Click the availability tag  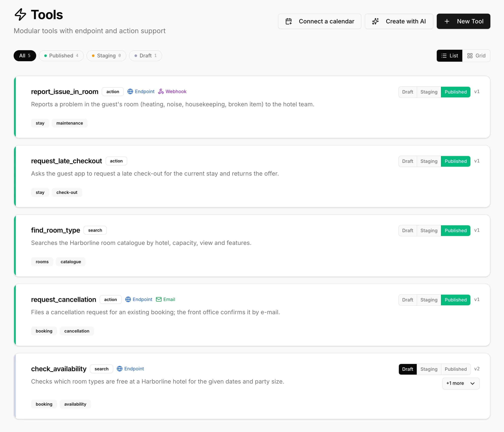75,404
